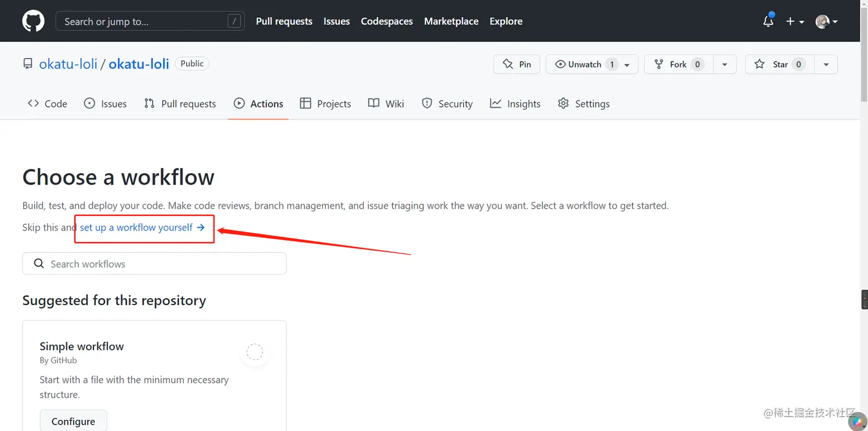This screenshot has width=868, height=431.
Task: Click the Star icon
Action: [759, 64]
